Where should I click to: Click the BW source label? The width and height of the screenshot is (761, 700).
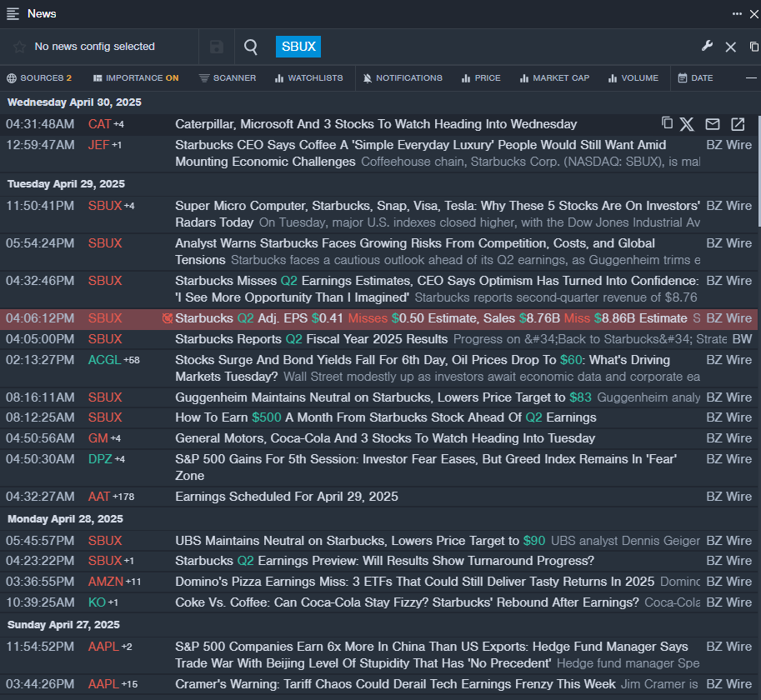pyautogui.click(x=742, y=339)
